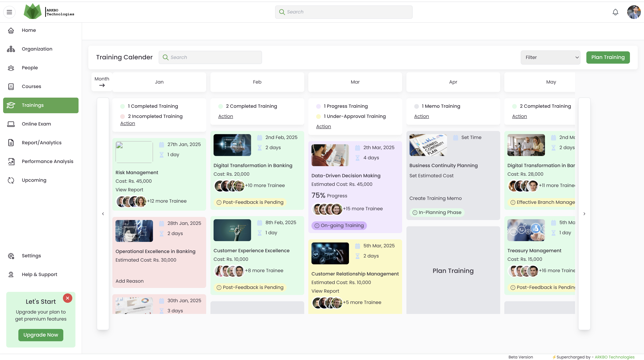644x360 pixels.
Task: Close the Let's Start upgrade card
Action: coord(67,298)
